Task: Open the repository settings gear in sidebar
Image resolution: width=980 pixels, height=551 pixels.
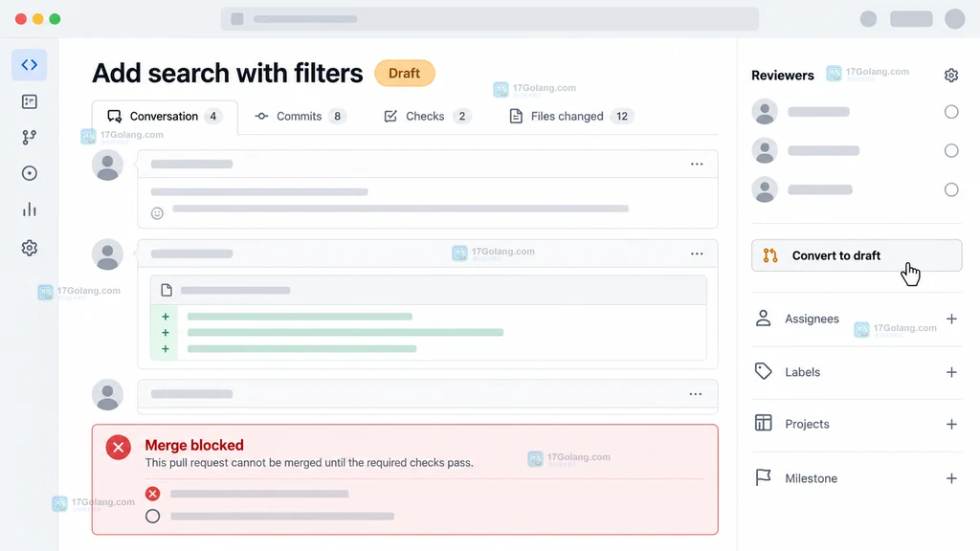Action: [30, 248]
